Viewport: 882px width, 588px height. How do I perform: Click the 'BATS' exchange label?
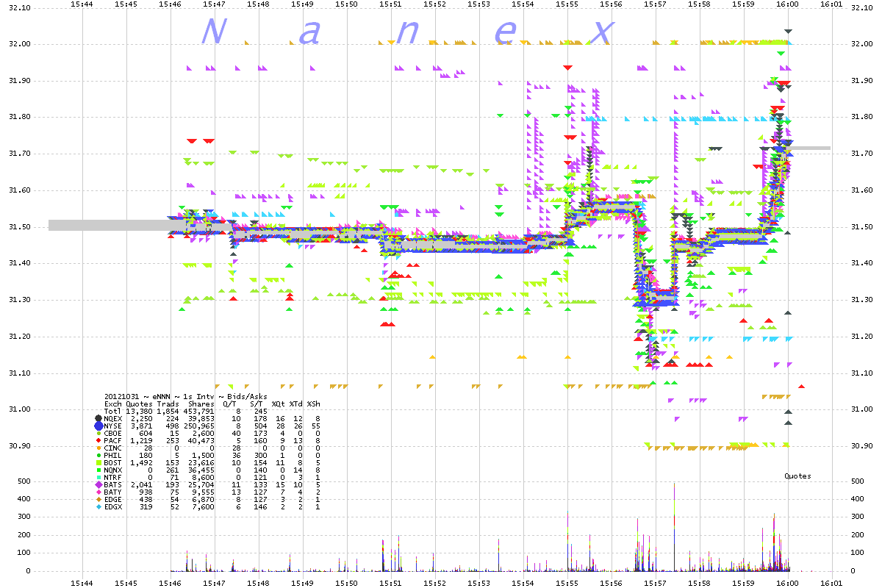coord(113,485)
